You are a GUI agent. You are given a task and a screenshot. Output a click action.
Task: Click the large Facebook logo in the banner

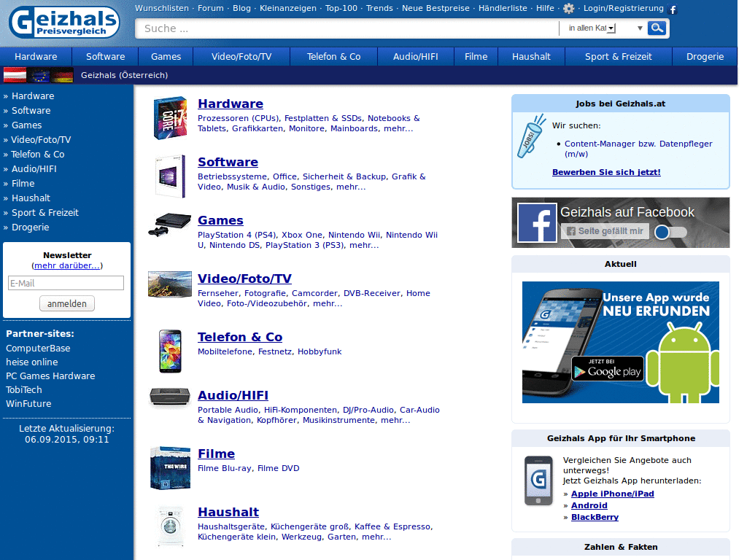(x=537, y=223)
